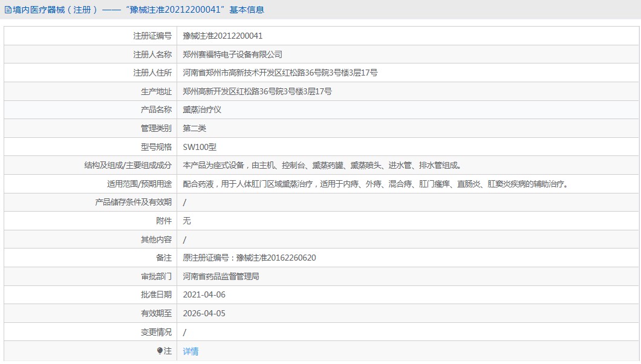Click the 备注 field label
Image resolution: width=641 pixels, height=364 pixels.
pyautogui.click(x=164, y=258)
